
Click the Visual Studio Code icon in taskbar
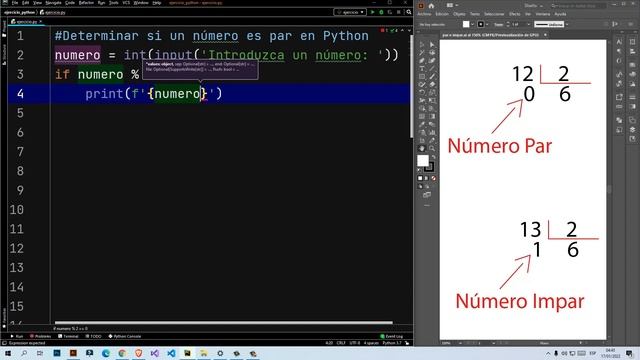coord(171,353)
